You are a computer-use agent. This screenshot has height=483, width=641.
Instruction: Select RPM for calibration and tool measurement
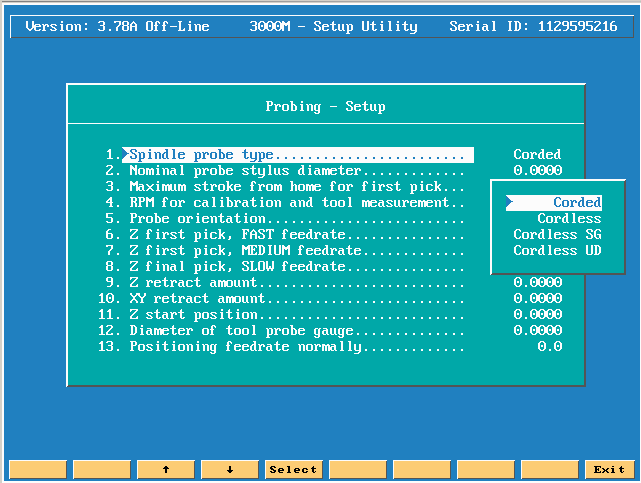click(x=285, y=203)
